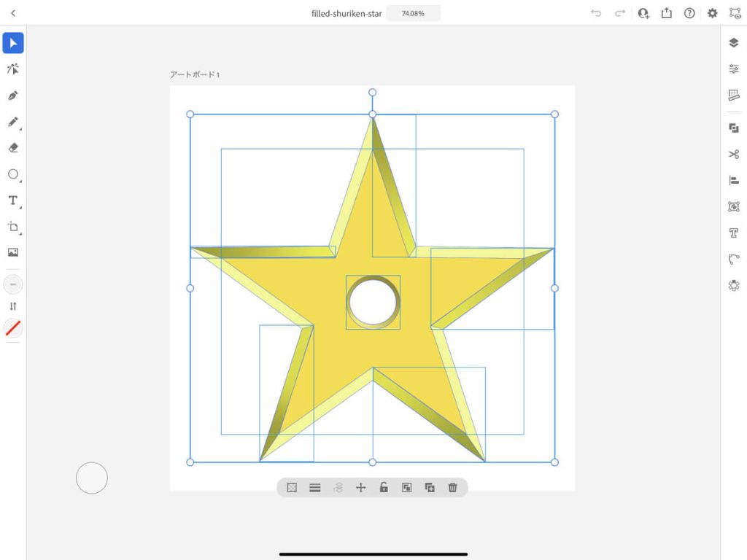Open the Type properties panel
The height and width of the screenshot is (560, 747).
click(x=734, y=233)
